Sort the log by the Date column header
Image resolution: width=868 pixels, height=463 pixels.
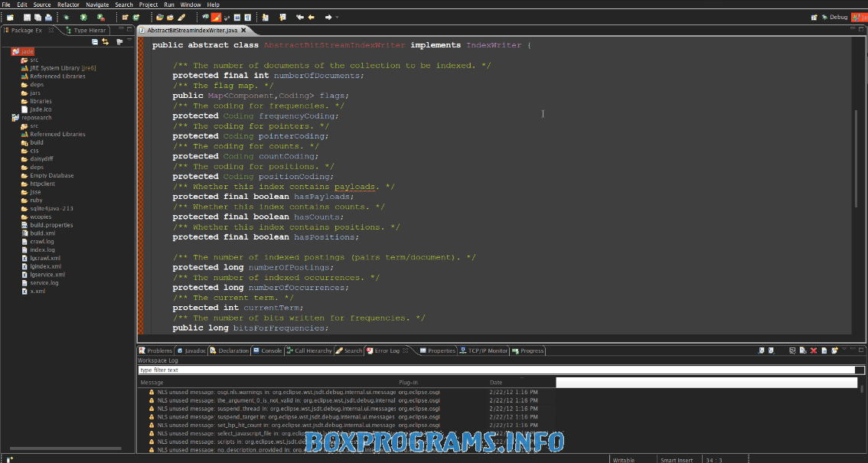pos(496,382)
